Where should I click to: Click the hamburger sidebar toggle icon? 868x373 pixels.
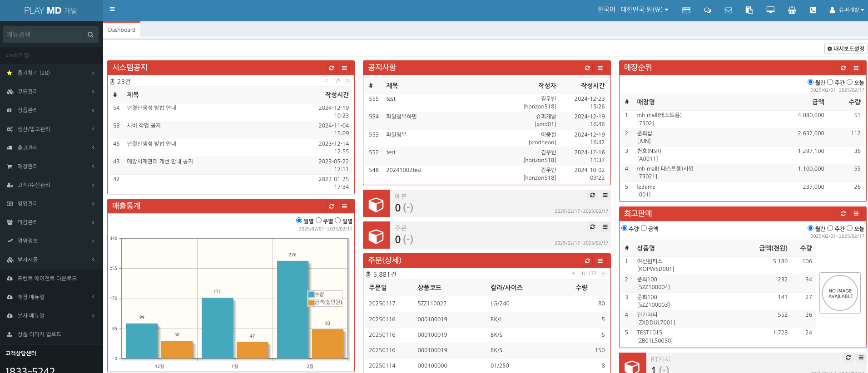point(112,9)
